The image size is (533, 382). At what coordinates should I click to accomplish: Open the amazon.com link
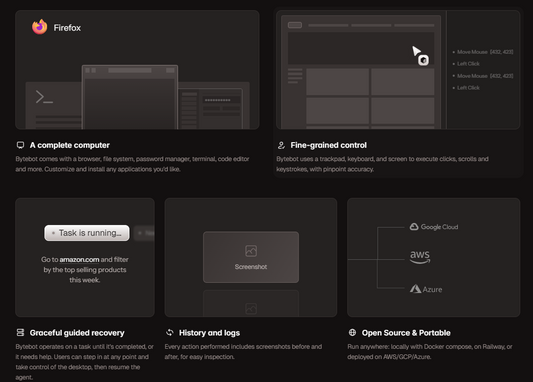(79, 259)
